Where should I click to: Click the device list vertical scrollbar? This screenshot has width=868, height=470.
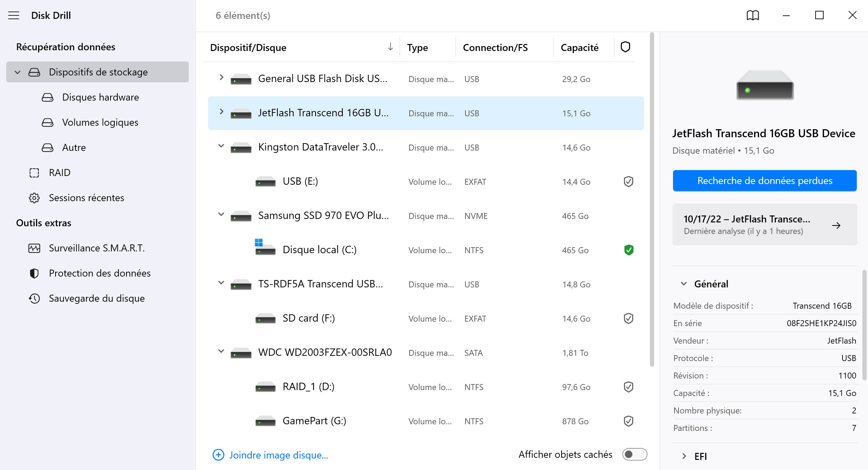tap(652, 200)
